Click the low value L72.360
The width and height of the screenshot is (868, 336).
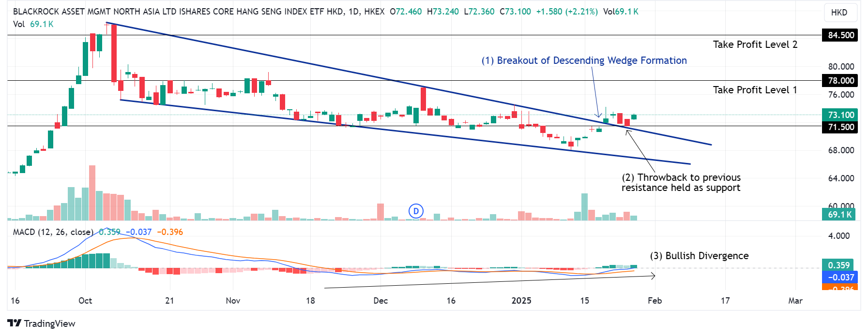coord(479,12)
